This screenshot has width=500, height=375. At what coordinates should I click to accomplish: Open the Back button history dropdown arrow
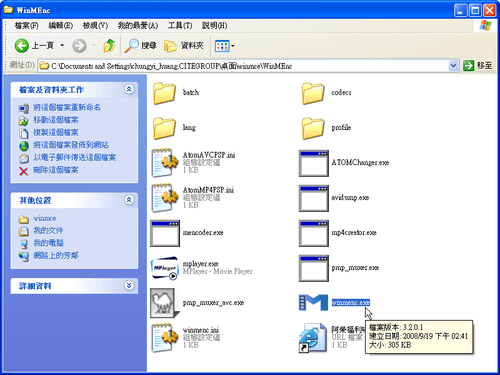pyautogui.click(x=62, y=45)
